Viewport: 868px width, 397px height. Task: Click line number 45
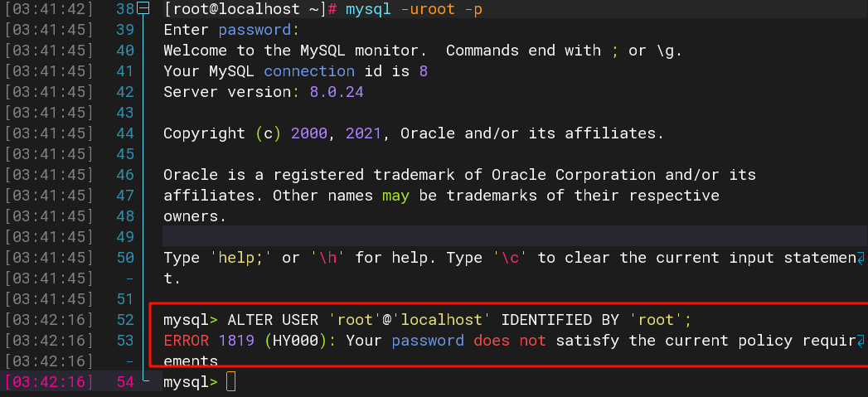126,154
